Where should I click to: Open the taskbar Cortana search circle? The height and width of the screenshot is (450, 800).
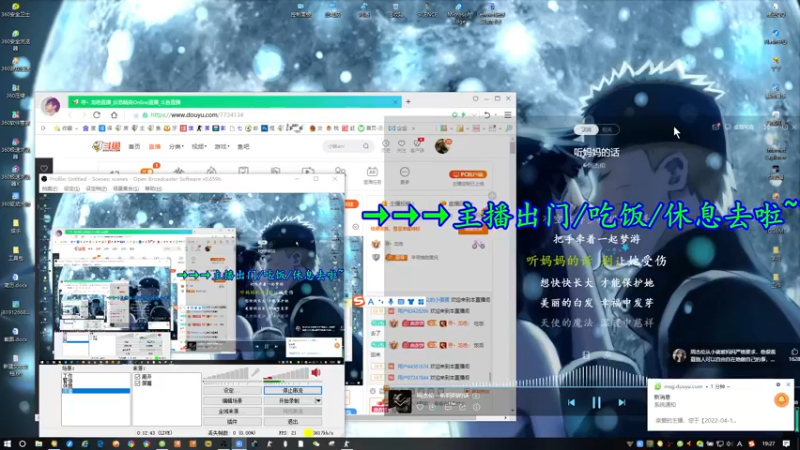(22, 444)
